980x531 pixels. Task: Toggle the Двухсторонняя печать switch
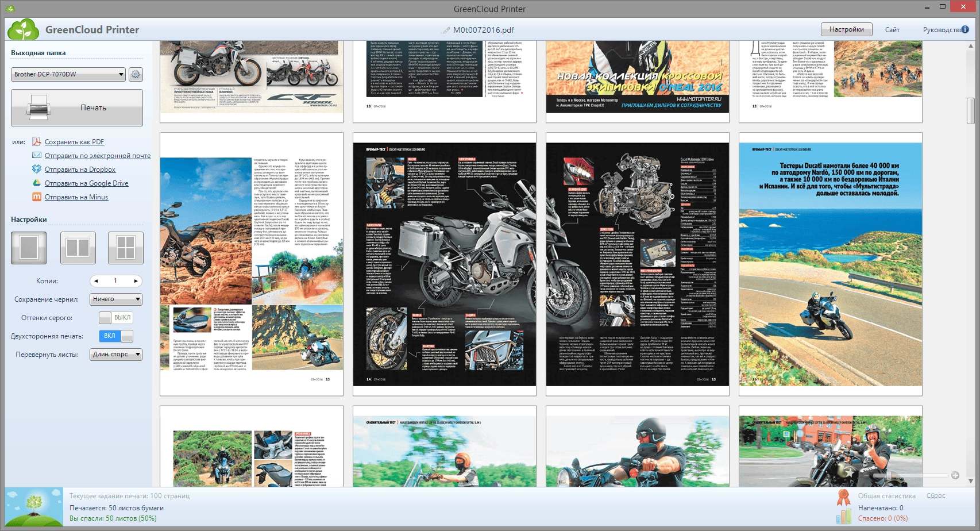point(116,336)
